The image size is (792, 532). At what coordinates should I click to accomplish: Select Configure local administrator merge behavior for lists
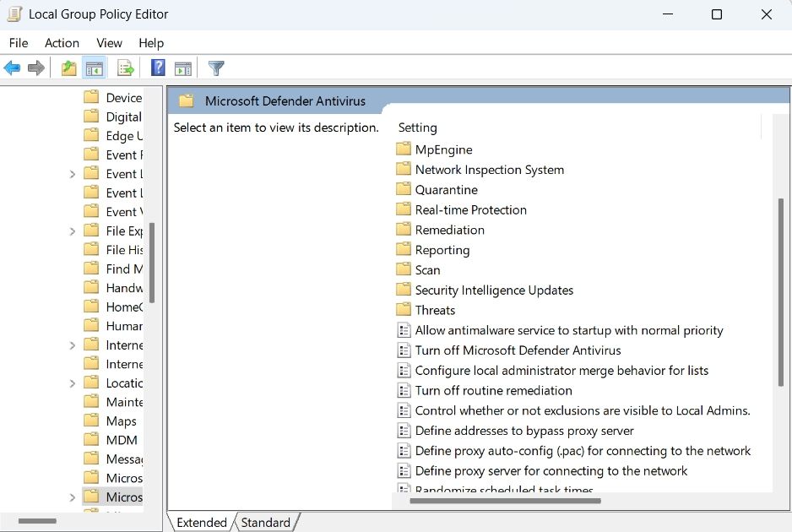pyautogui.click(x=561, y=371)
